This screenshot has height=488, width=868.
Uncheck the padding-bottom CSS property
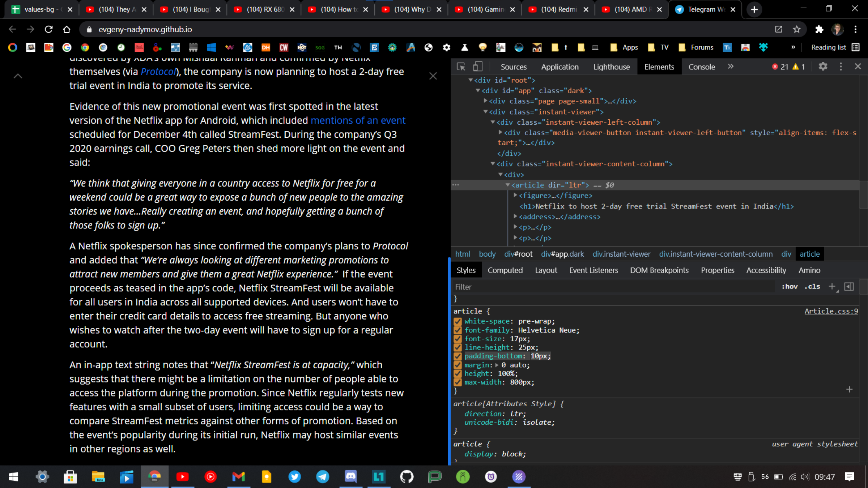[x=458, y=356]
